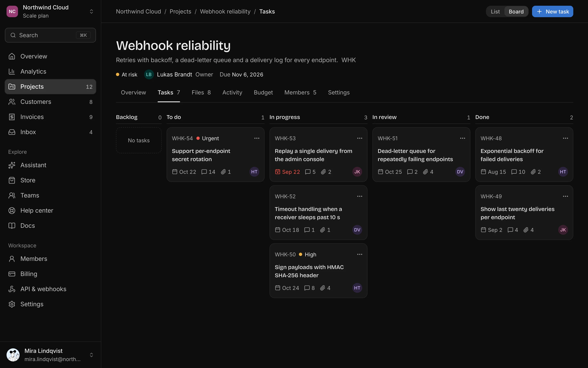Switch to the project Members tab
Screen dimensions: 588x368
(x=300, y=92)
